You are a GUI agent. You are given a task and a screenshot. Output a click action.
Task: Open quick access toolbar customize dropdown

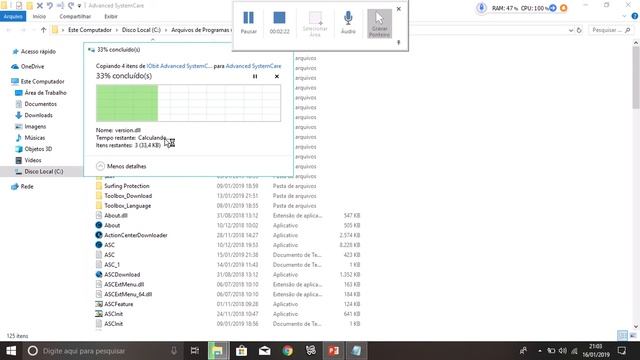click(80, 6)
